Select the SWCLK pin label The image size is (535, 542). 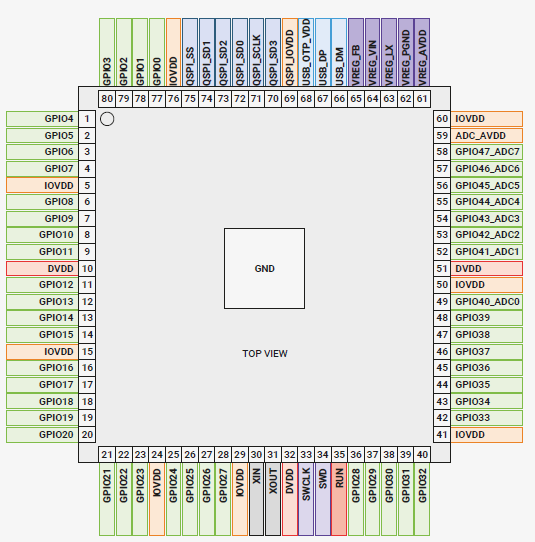click(x=306, y=499)
